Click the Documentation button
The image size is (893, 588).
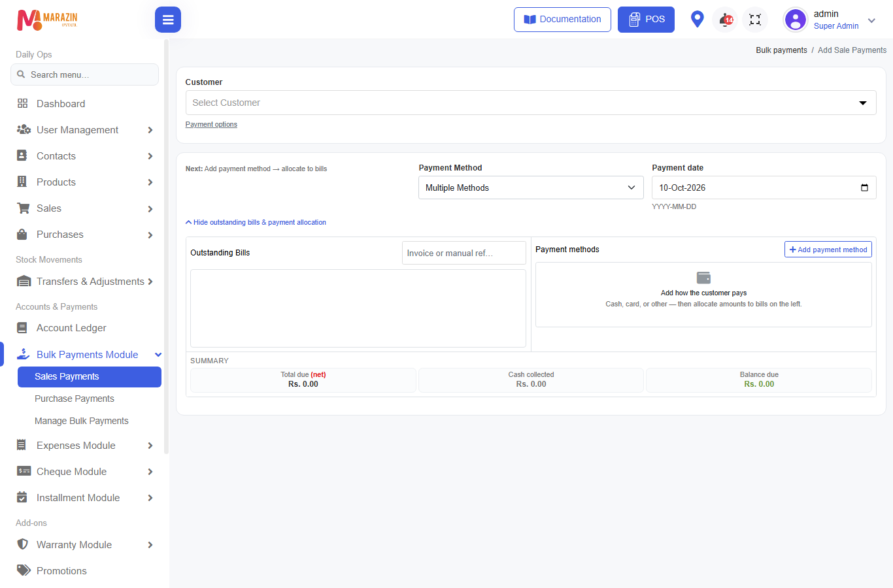pyautogui.click(x=562, y=20)
